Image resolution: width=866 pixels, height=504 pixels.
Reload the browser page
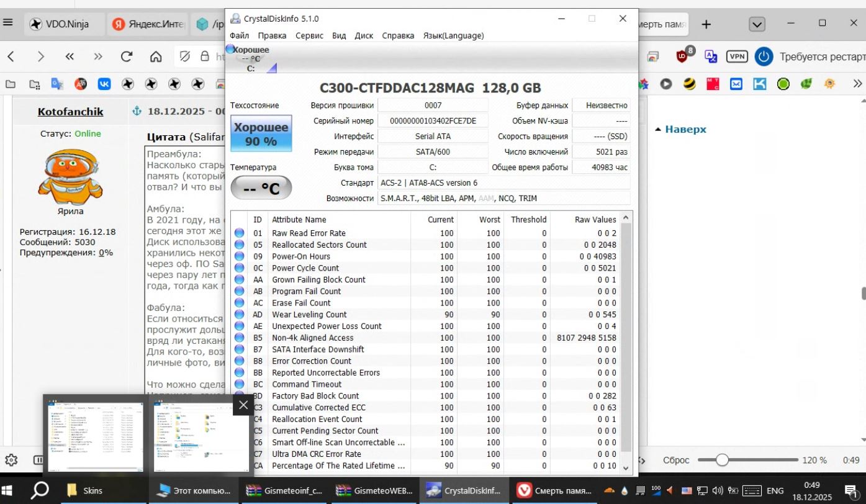tap(127, 56)
